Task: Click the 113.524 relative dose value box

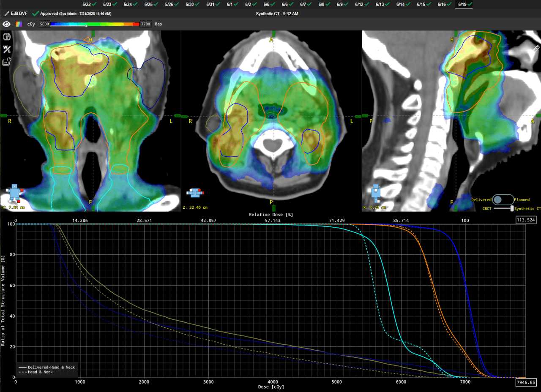Action: [x=526, y=220]
